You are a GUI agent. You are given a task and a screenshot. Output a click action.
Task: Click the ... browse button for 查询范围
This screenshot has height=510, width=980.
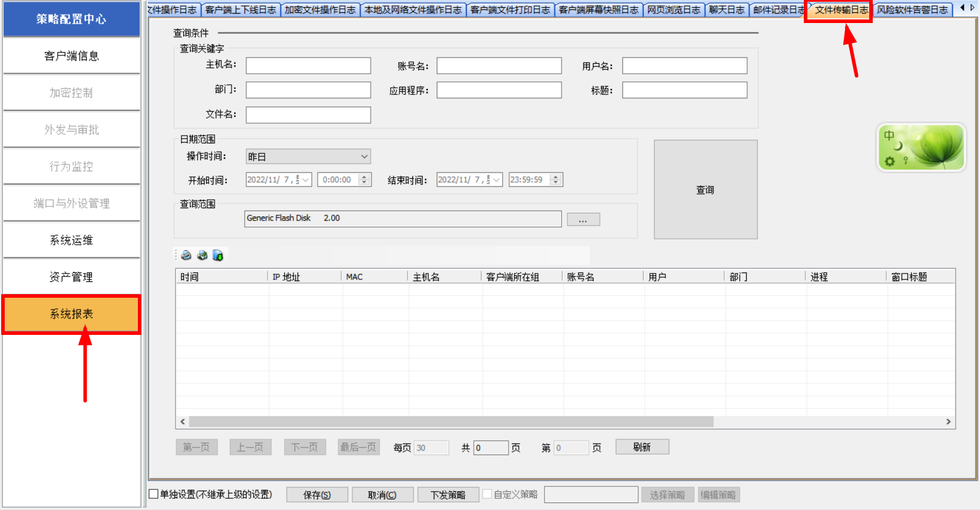coord(583,220)
